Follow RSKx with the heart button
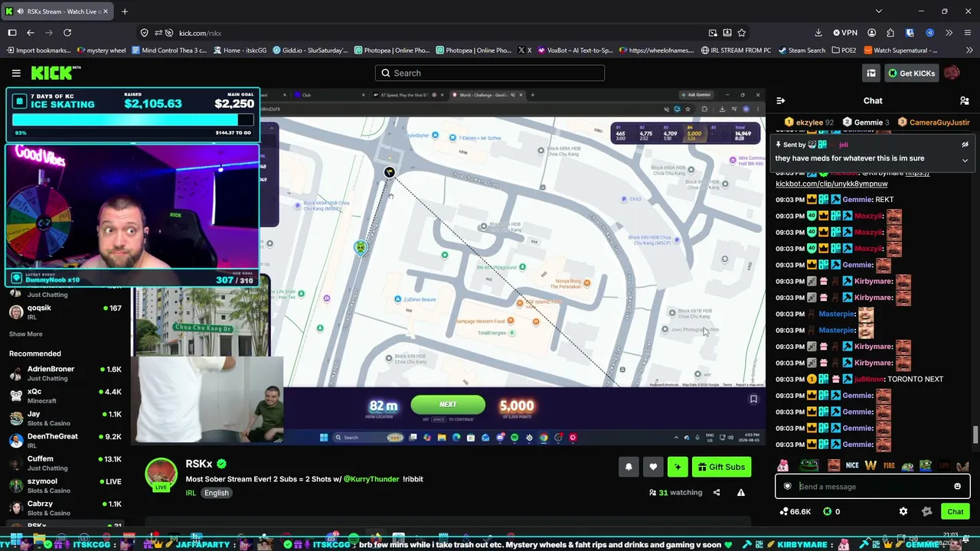The height and width of the screenshot is (551, 980). 653,467
